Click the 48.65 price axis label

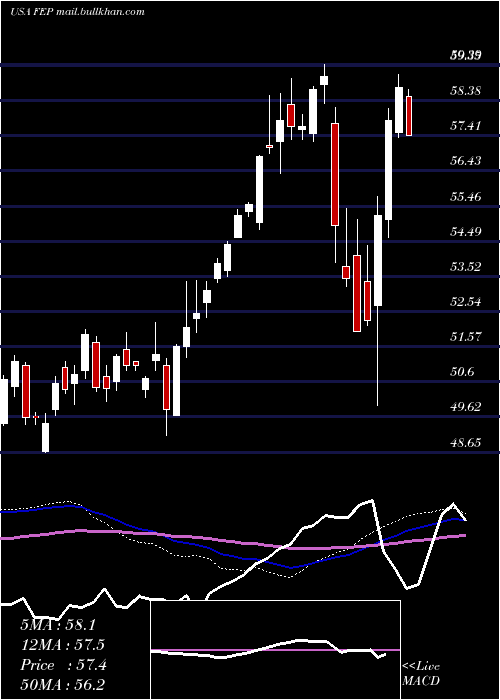point(465,442)
